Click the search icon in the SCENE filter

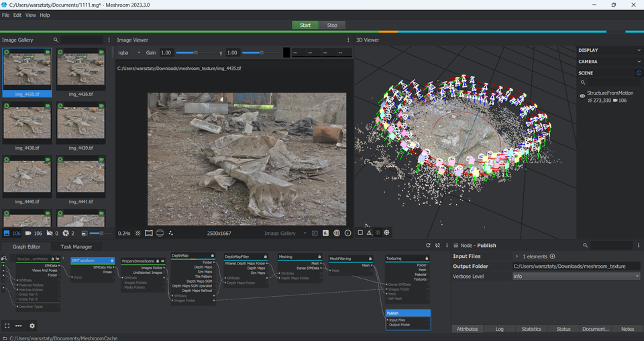pos(583,83)
